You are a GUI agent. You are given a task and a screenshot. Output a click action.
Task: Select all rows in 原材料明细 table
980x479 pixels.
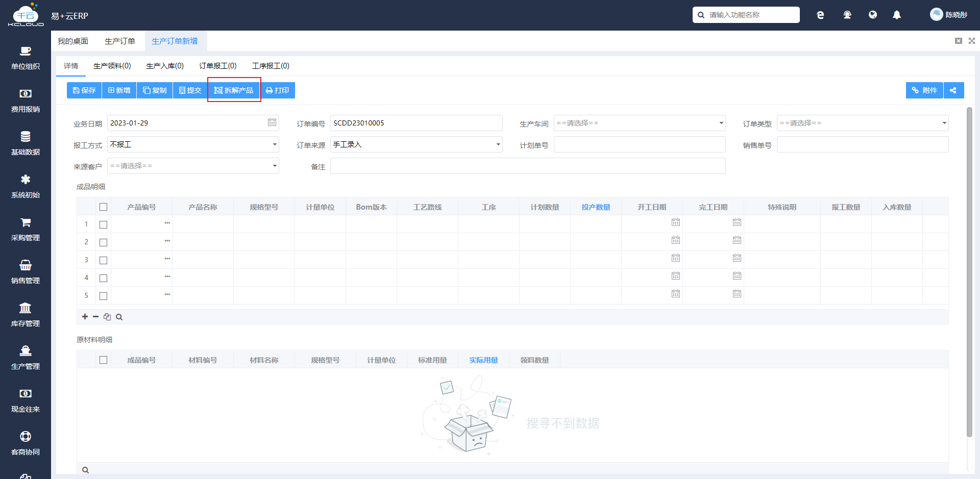coord(103,360)
